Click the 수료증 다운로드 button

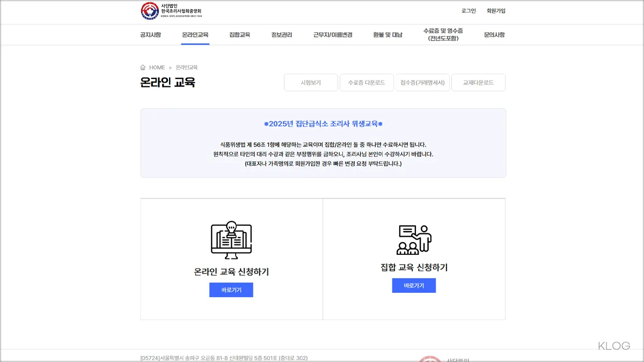click(x=367, y=82)
